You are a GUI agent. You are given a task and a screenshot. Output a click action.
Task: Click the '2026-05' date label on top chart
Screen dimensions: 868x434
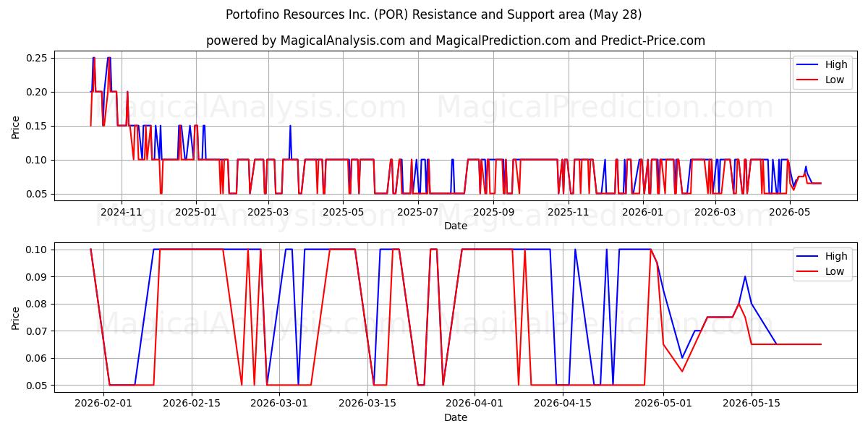click(x=790, y=212)
